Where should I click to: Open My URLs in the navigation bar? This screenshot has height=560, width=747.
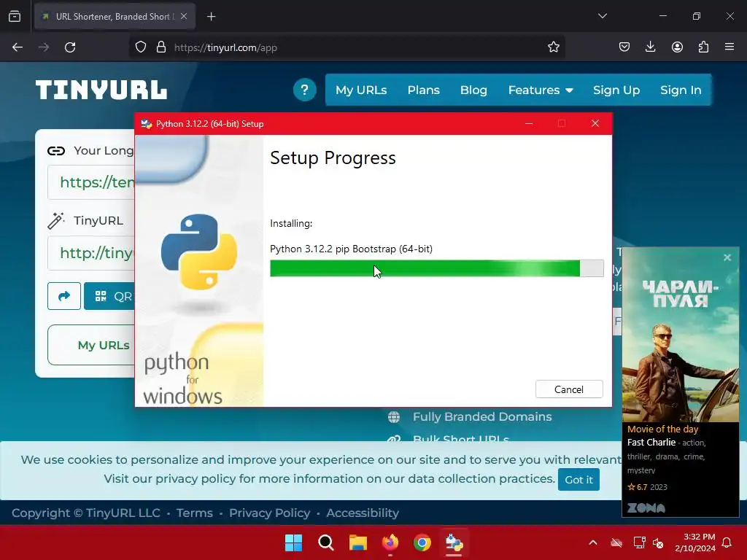360,90
